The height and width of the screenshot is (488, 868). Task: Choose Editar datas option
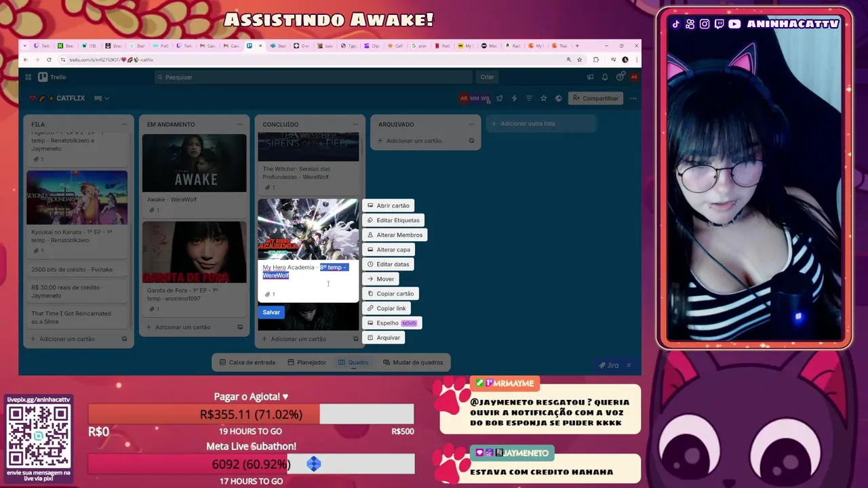pos(388,264)
